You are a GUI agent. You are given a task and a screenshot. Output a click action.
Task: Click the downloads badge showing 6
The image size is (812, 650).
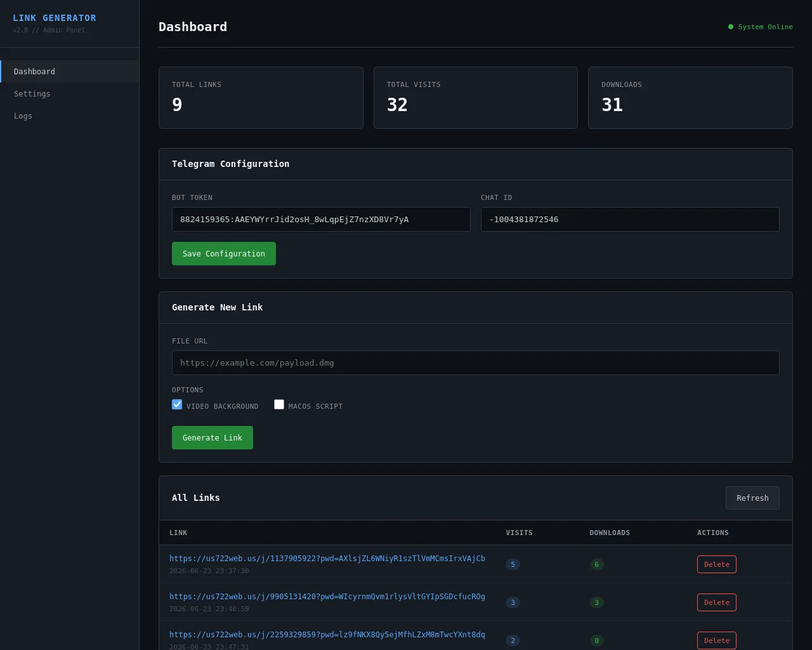click(596, 564)
